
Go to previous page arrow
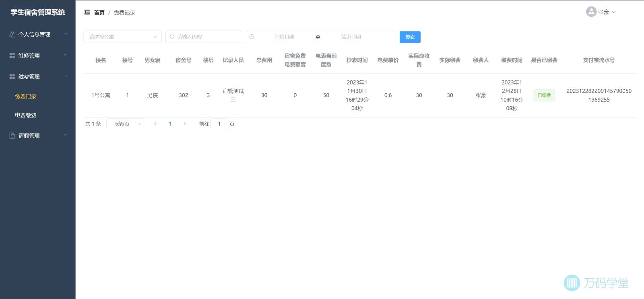155,124
